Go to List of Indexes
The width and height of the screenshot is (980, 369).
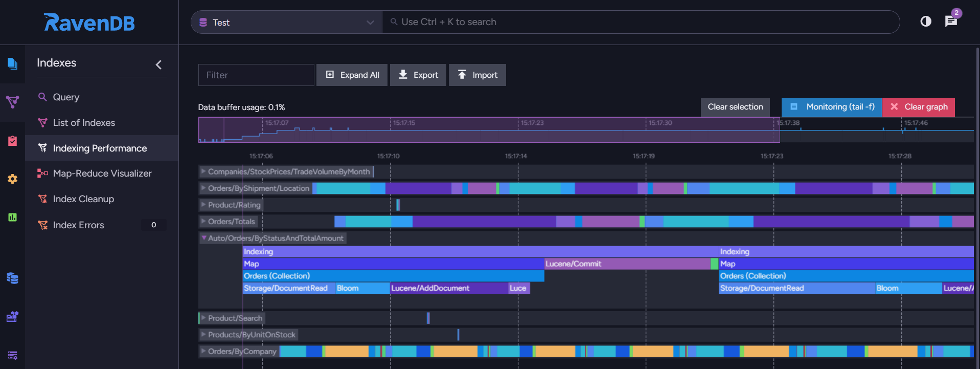click(84, 123)
